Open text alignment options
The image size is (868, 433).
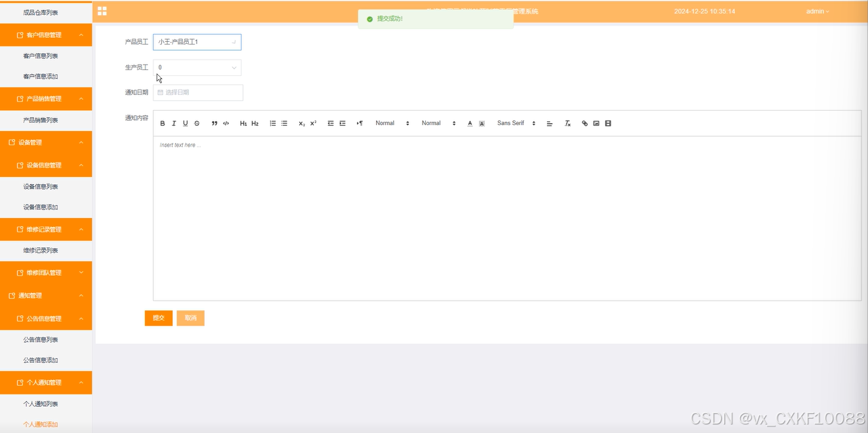click(550, 123)
